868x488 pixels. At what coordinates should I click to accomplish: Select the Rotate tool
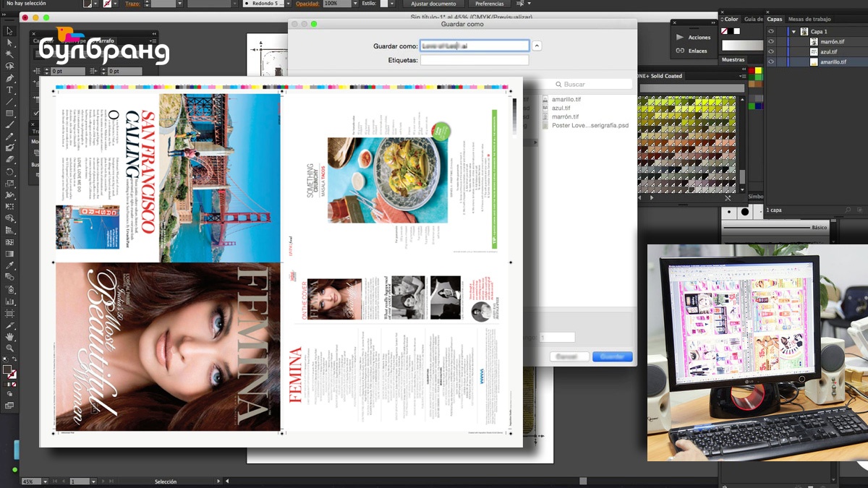coord(10,171)
